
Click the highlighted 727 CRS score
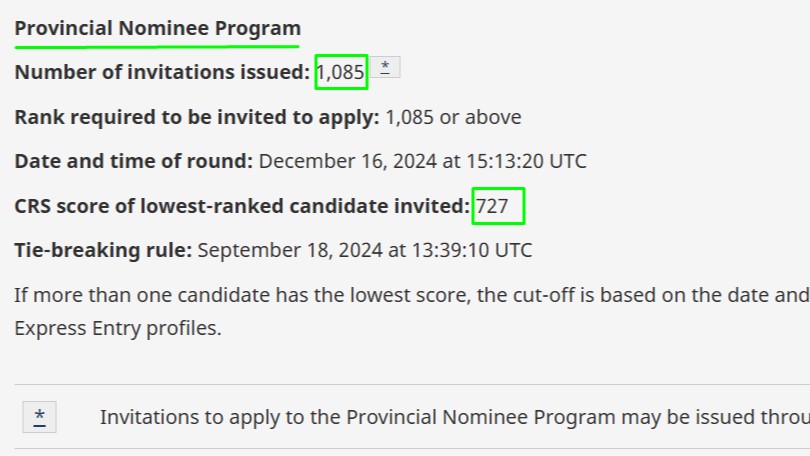pyautogui.click(x=498, y=206)
